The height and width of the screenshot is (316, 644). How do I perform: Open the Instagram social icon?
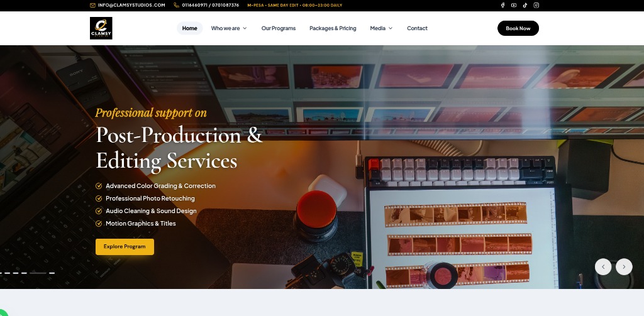(536, 5)
